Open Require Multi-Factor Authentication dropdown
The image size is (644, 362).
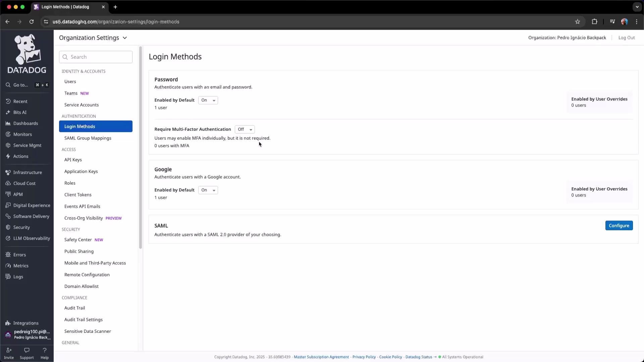pos(245,129)
